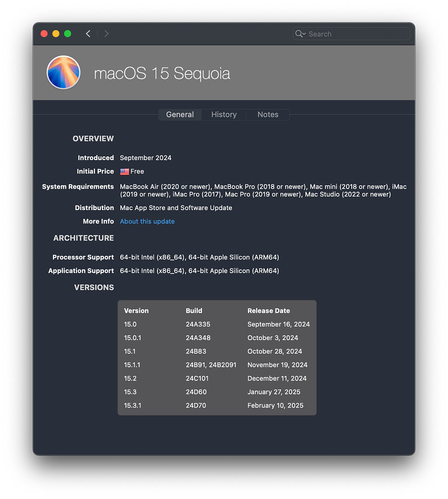448x499 pixels.
Task: Click the Release Date column header
Action: (x=269, y=311)
